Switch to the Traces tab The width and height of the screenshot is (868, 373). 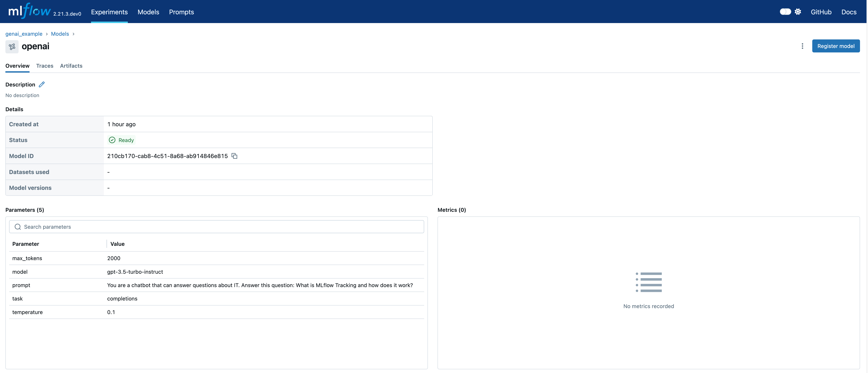pos(45,66)
